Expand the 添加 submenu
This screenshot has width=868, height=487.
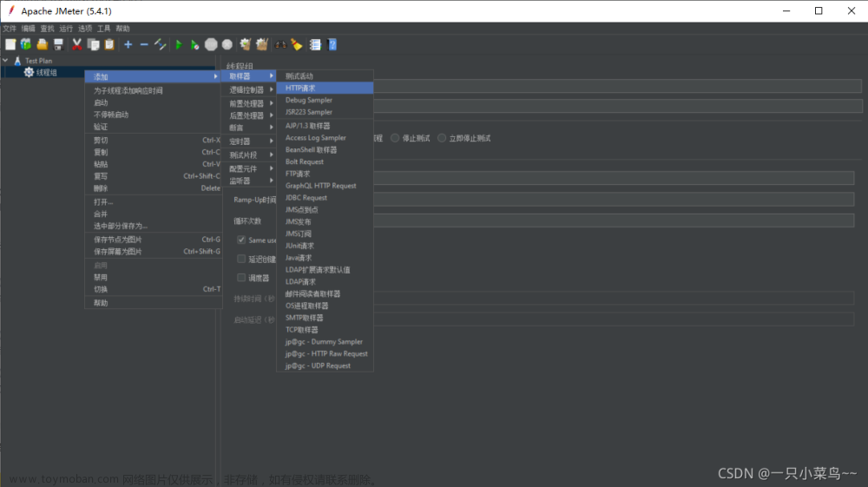click(x=153, y=76)
